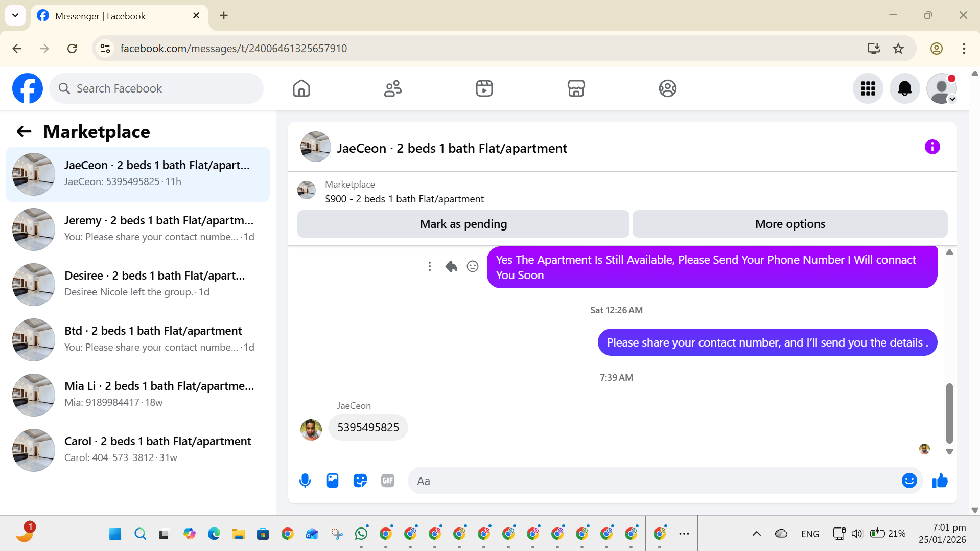
Task: Open Desiree conversation in list
Action: 138,285
